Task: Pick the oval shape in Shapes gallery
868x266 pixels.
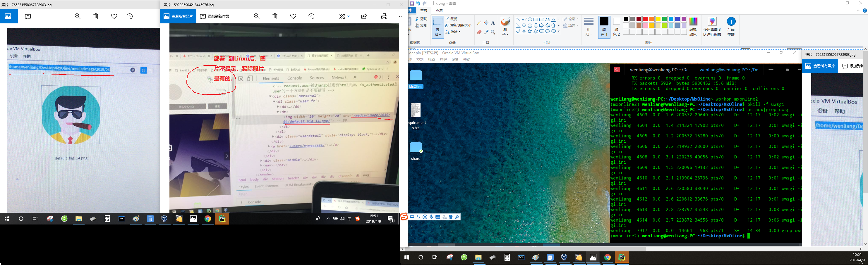Action: (x=530, y=20)
